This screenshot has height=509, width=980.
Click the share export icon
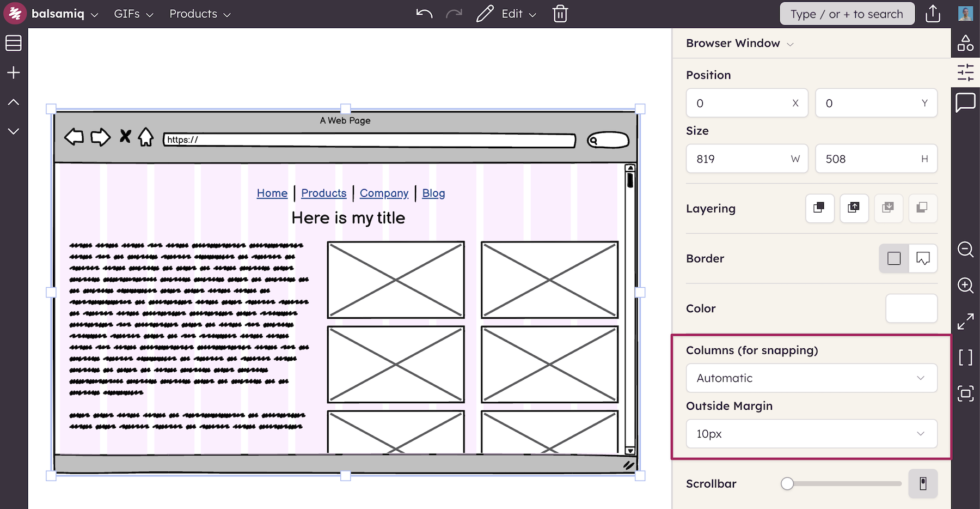point(933,14)
